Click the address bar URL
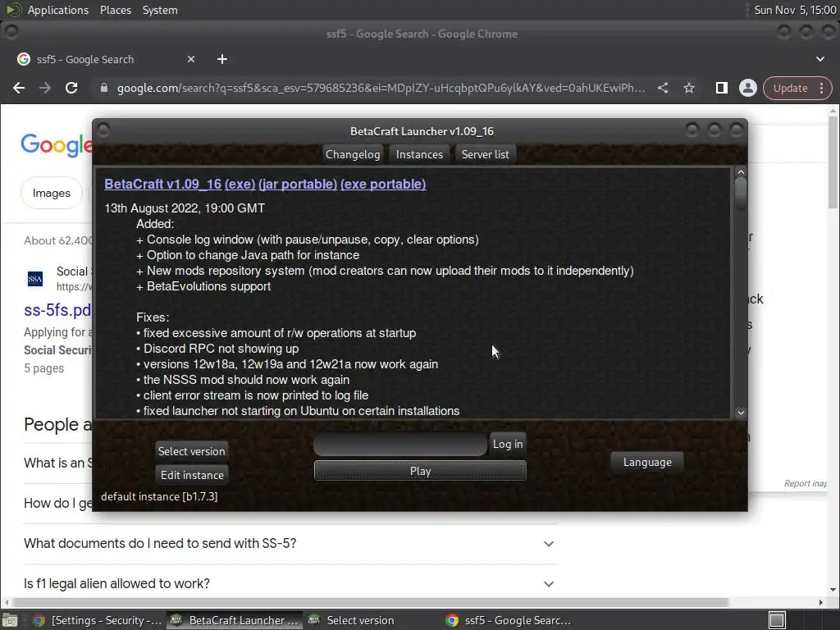Screen dimensions: 840x630 (x=381, y=88)
